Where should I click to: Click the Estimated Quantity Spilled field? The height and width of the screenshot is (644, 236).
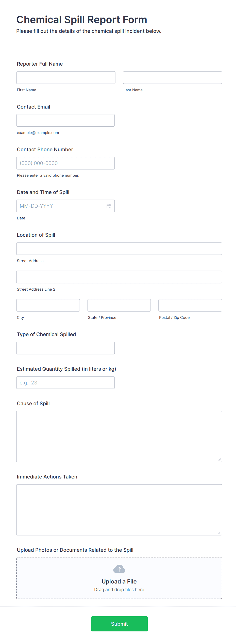point(65,382)
